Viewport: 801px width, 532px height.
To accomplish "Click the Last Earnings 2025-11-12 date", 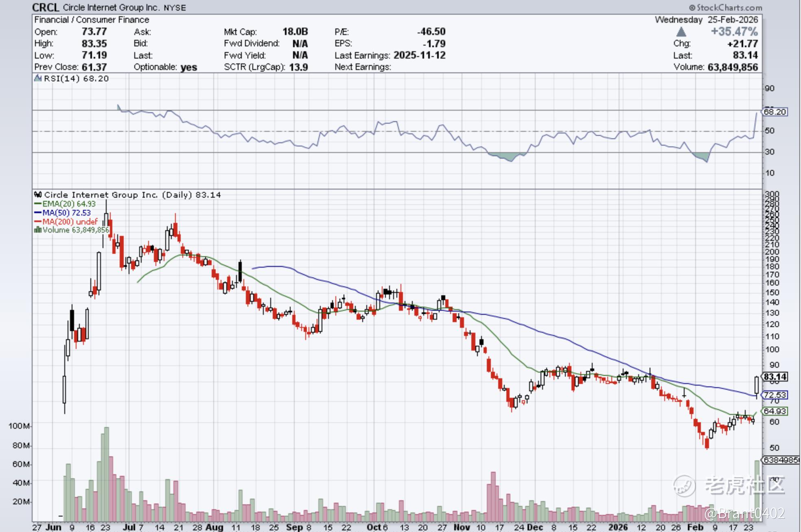I will click(x=419, y=55).
